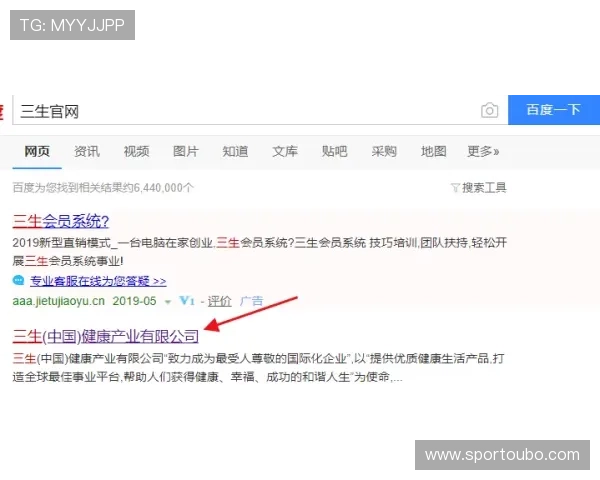Expand dropdown arrow after 2019-05
Screen dimensions: 600x480
(168, 302)
